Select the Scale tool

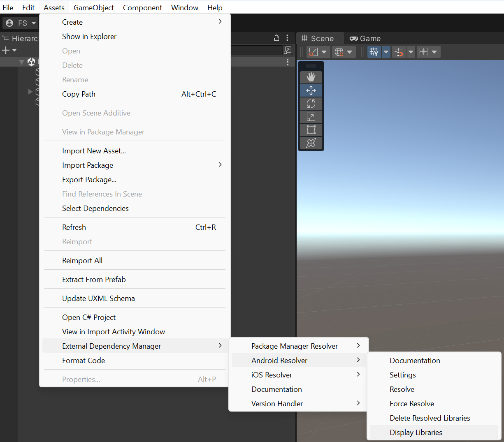point(311,117)
